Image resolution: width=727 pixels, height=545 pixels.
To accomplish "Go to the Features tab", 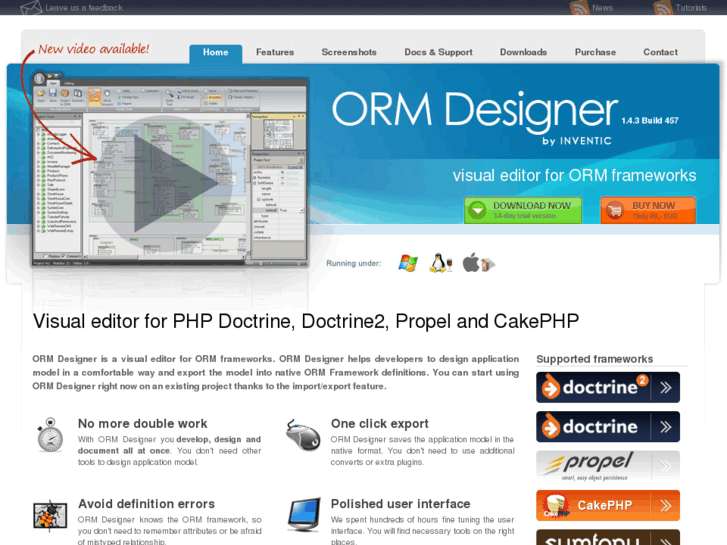I will point(275,52).
